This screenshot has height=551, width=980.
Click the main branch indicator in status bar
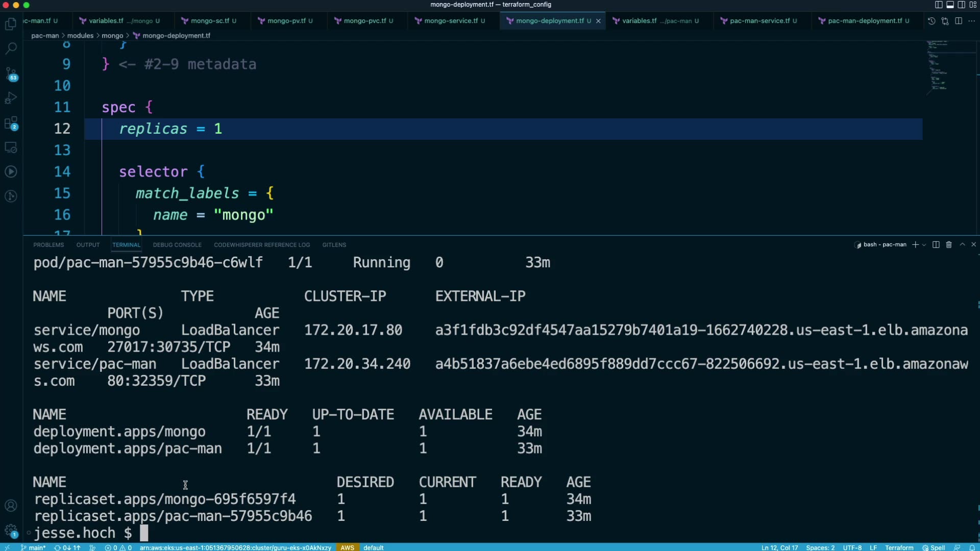click(34, 547)
